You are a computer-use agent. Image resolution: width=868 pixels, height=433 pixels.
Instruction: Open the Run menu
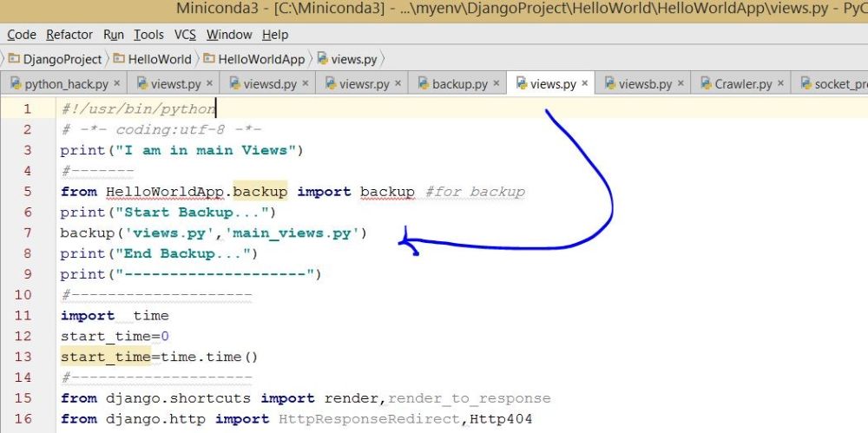tap(114, 35)
